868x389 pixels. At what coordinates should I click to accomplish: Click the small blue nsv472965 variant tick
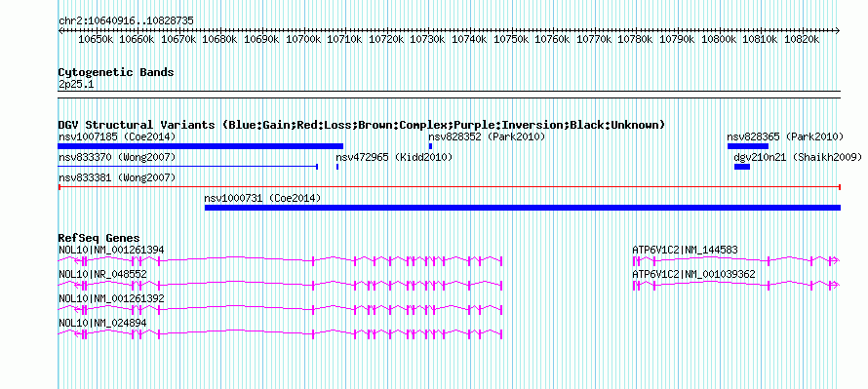[337, 167]
